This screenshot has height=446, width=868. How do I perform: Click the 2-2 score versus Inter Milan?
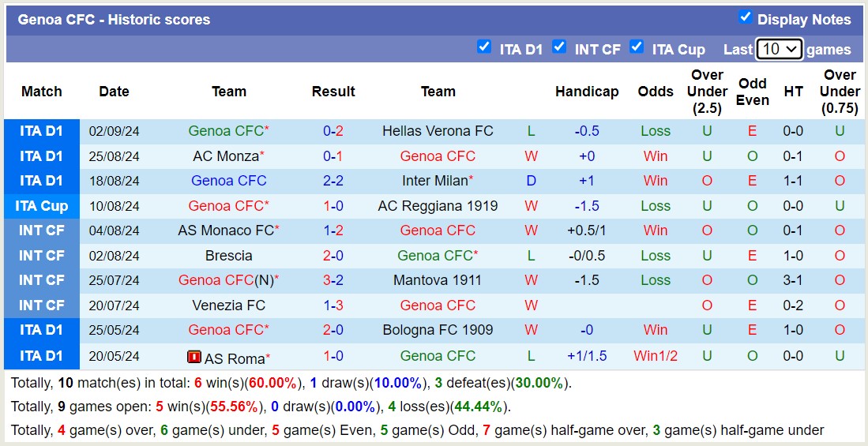[333, 181]
